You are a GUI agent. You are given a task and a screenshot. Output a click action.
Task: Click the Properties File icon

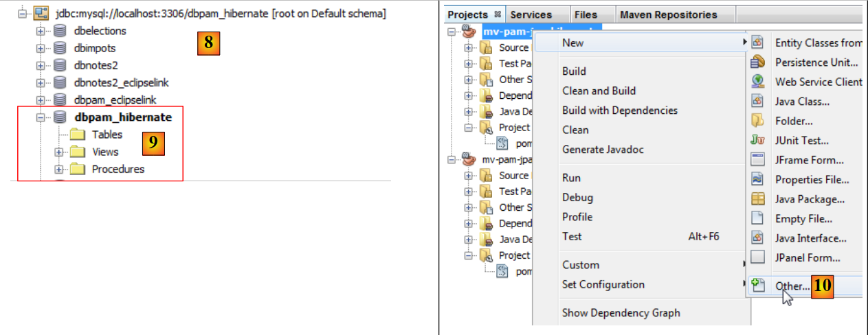click(758, 180)
